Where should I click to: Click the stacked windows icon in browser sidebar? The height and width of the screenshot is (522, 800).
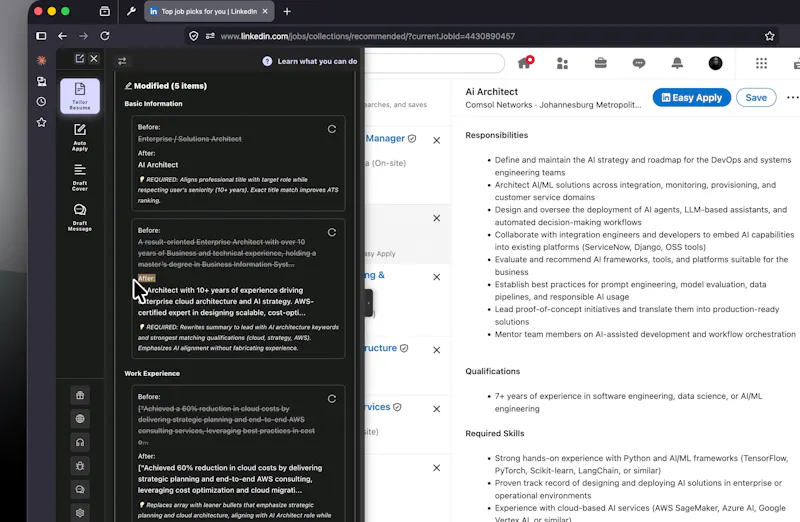[x=41, y=81]
